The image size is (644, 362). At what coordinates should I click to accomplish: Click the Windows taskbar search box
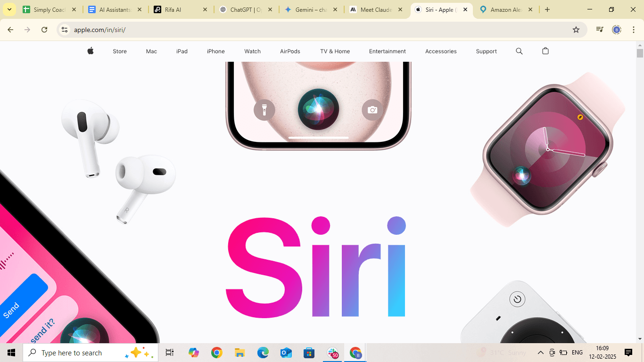(x=91, y=353)
